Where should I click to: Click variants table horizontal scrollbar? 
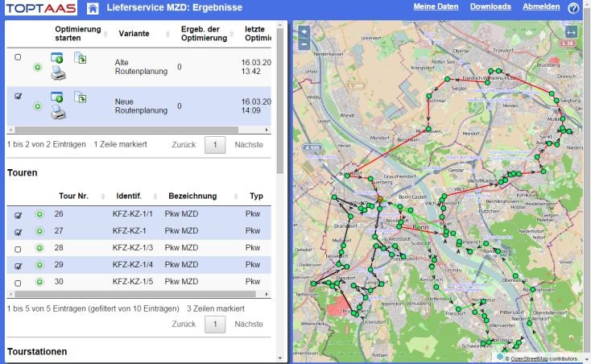[x=126, y=130]
